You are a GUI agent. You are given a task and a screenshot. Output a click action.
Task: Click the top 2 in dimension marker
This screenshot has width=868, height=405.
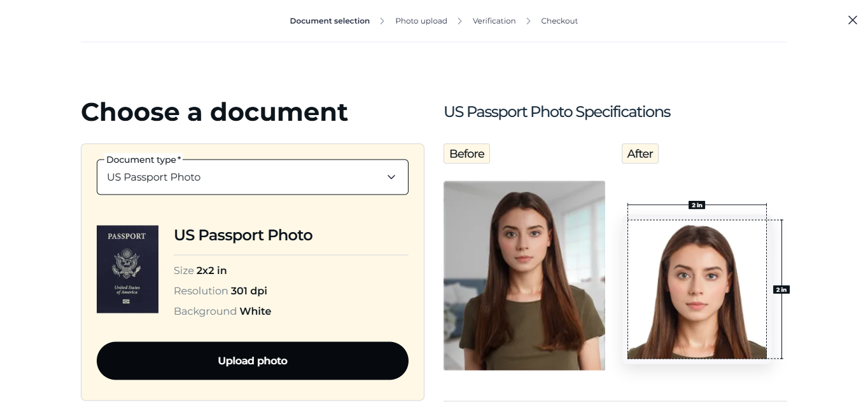697,205
